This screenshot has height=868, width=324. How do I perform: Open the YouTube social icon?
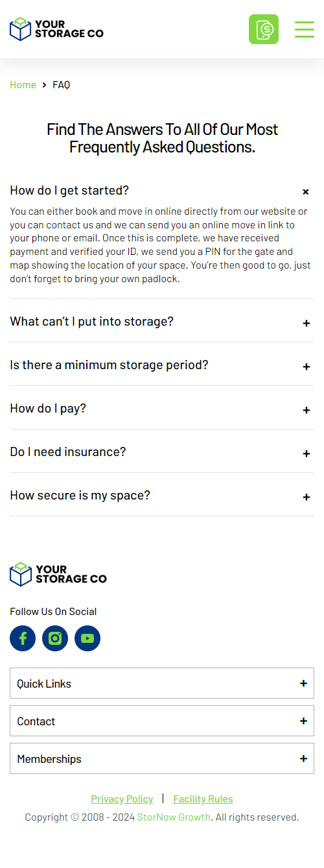(87, 638)
